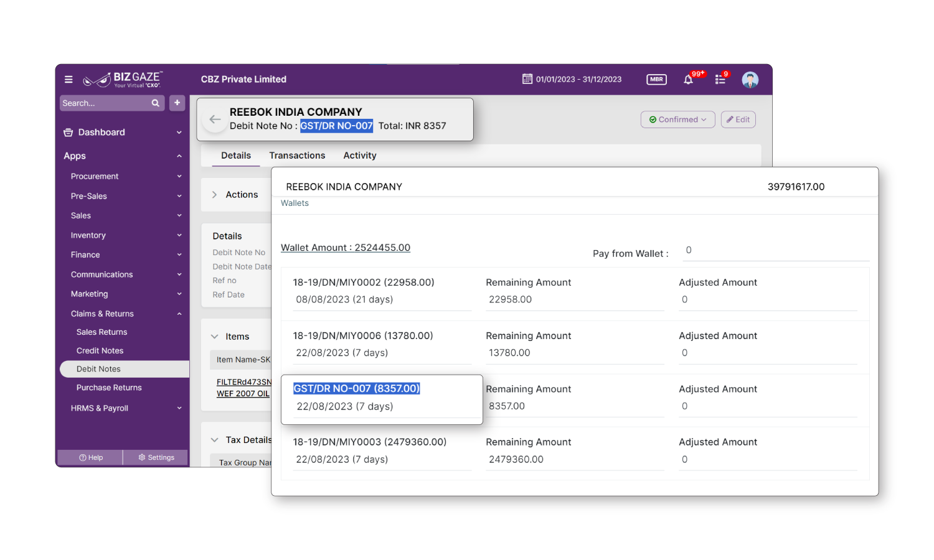Click Adjusted Amount field for 18-19/DN/MIY0006
934x560 pixels.
point(768,353)
